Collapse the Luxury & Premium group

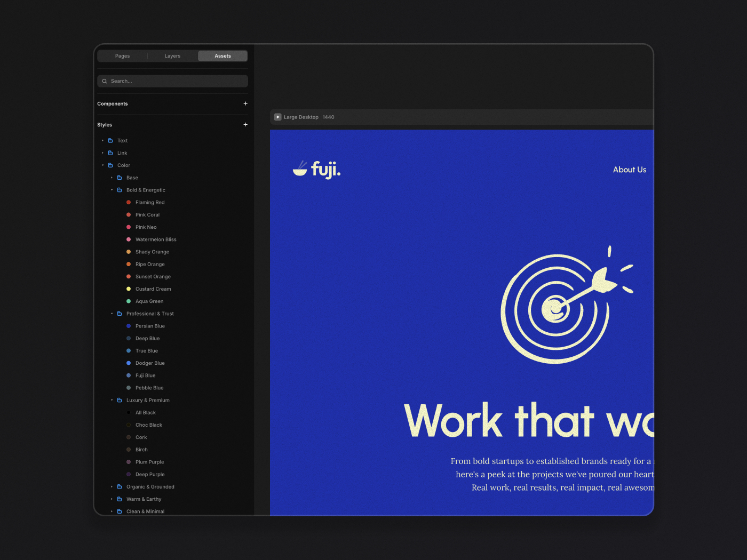click(x=112, y=400)
